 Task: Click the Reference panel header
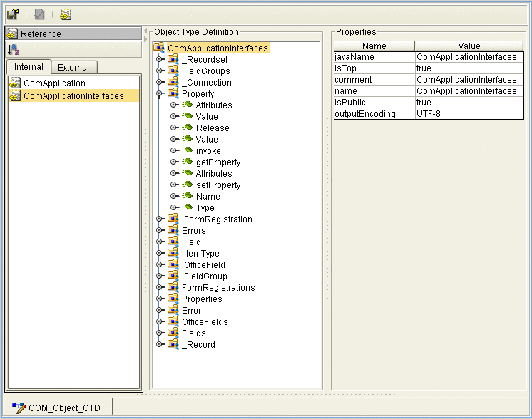tap(73, 33)
